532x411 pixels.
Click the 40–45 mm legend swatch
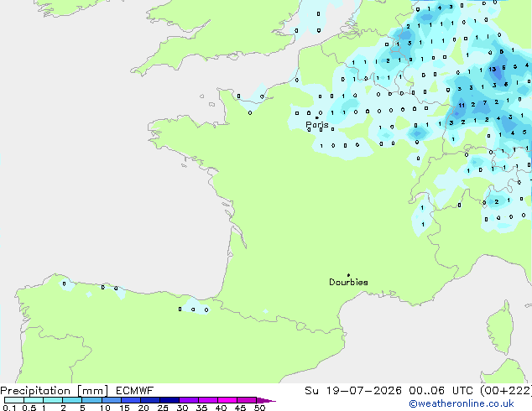[x=227, y=400]
